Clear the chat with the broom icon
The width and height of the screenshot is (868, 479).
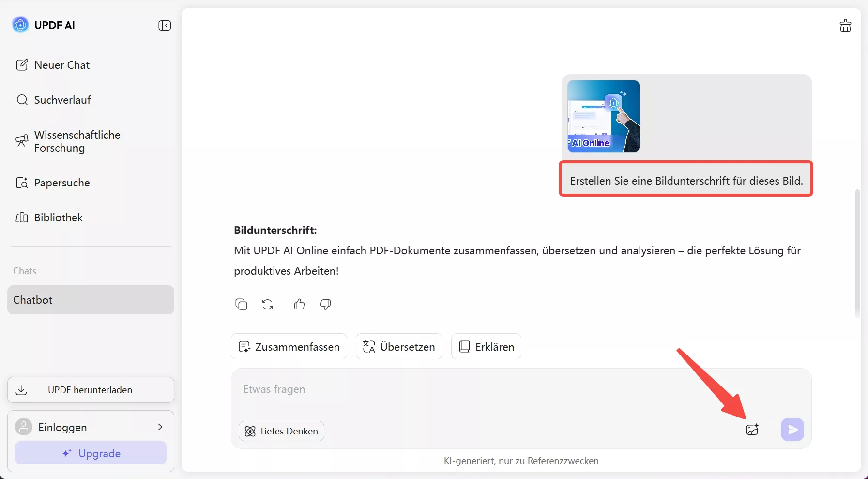click(x=846, y=26)
